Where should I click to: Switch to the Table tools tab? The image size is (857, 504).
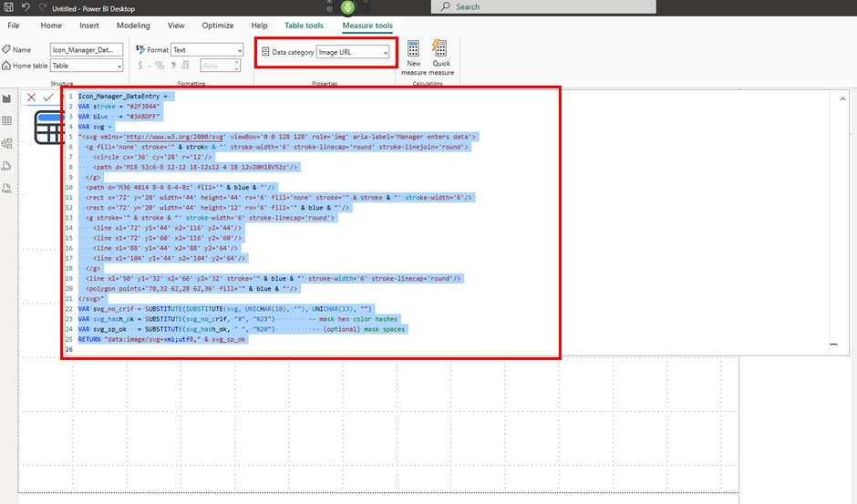tap(304, 26)
